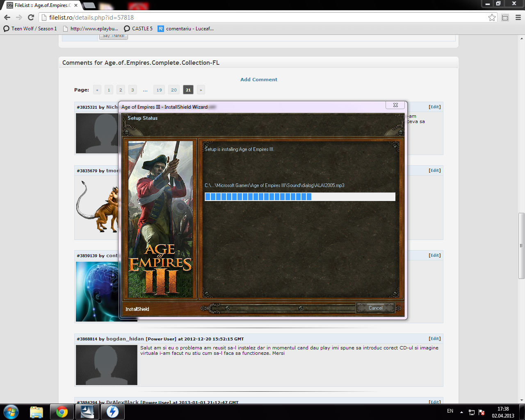Click the bookmarks folder icon near address bar
525x420 pixels.
(x=505, y=18)
